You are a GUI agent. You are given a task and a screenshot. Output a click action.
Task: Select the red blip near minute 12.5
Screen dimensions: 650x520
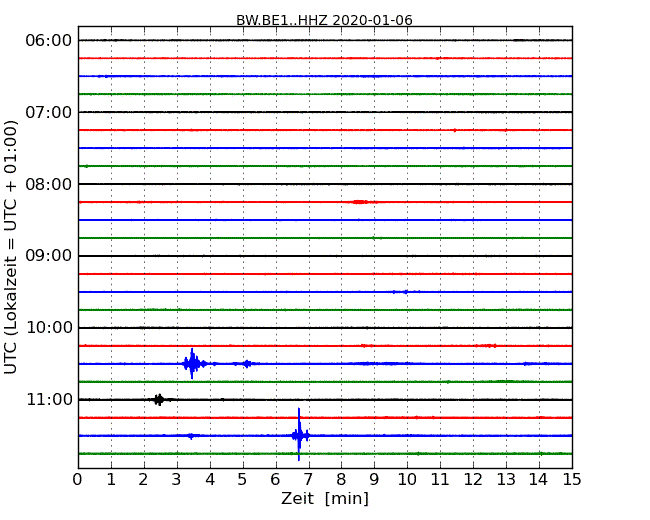pyautogui.click(x=487, y=345)
